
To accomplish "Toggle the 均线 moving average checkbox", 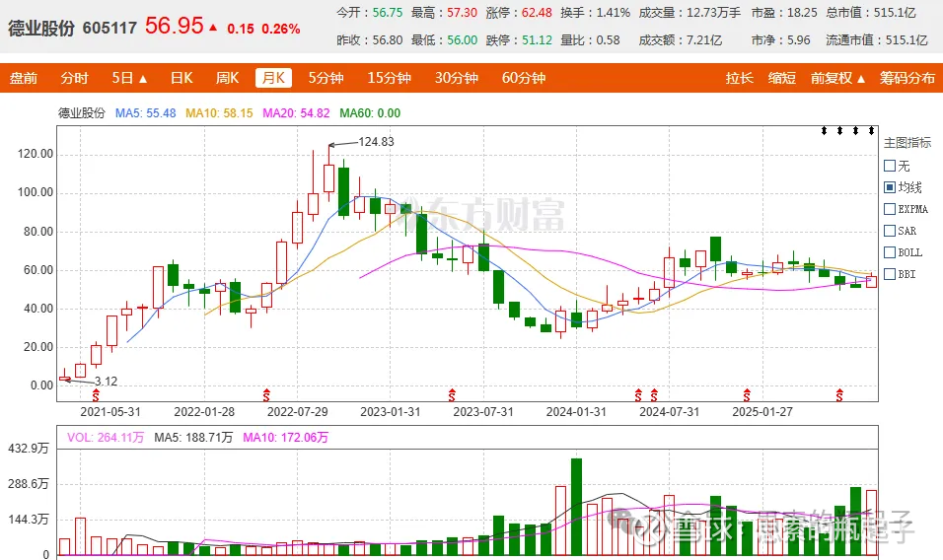I will pos(890,187).
